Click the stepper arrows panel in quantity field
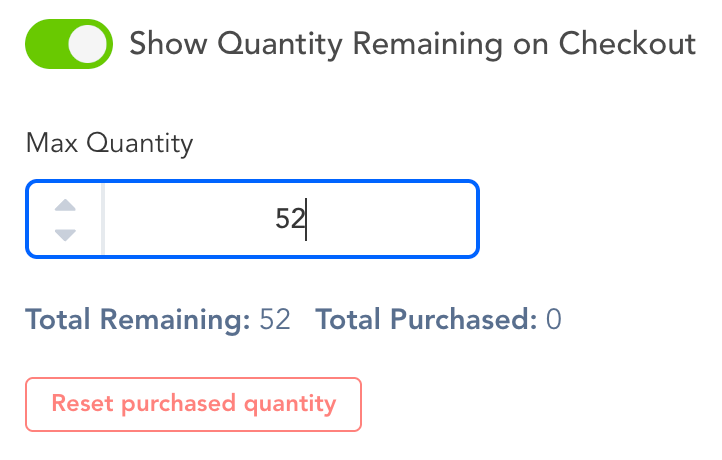Viewport: 722px width, 460px height. [x=65, y=220]
